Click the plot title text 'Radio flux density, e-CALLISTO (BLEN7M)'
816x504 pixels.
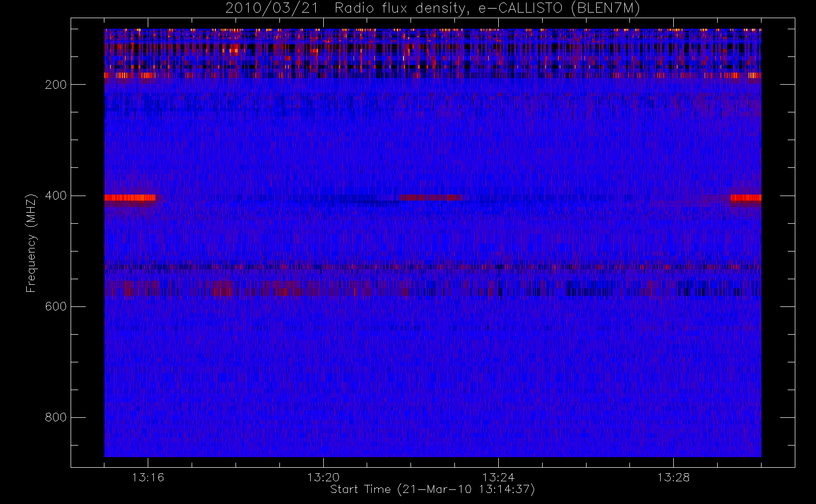(487, 9)
